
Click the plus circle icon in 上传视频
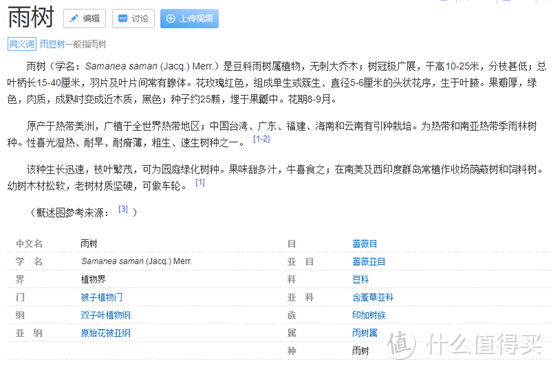170,18
